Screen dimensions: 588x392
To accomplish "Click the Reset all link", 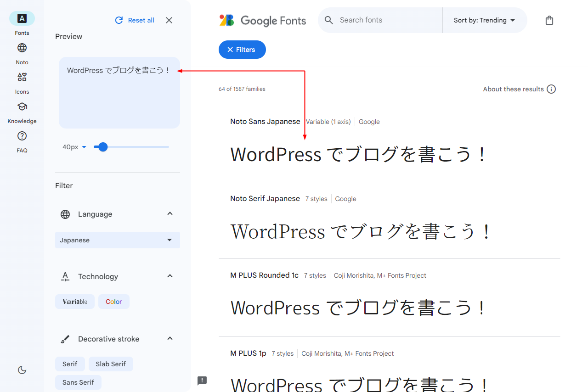I will coord(141,20).
